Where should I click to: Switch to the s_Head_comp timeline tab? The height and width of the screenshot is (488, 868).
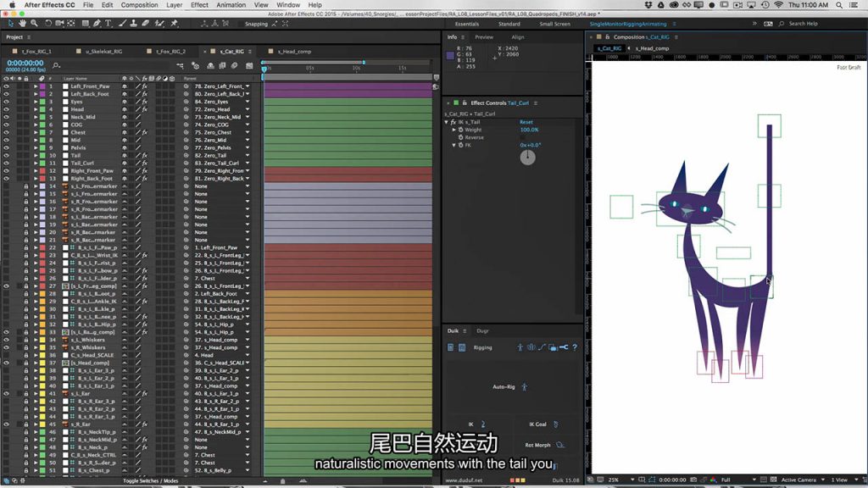point(294,52)
